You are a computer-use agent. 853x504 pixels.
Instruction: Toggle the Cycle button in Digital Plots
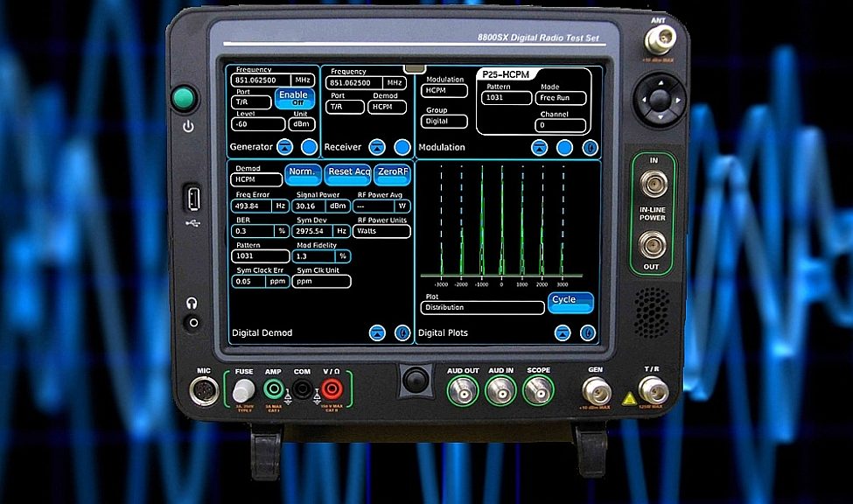click(x=570, y=302)
